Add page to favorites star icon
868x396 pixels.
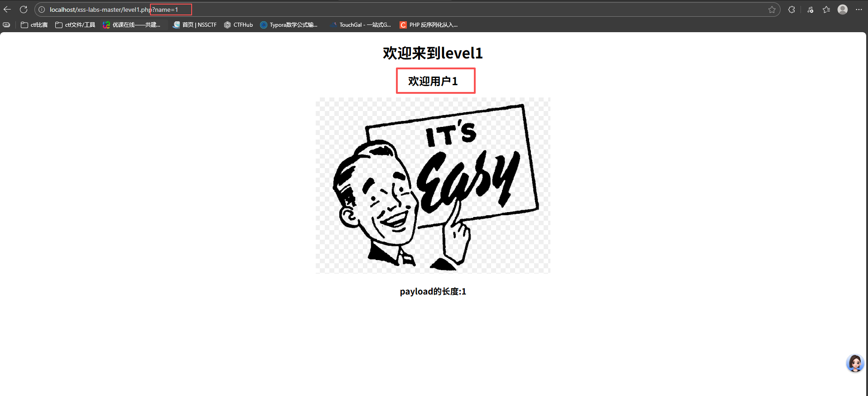coord(772,10)
